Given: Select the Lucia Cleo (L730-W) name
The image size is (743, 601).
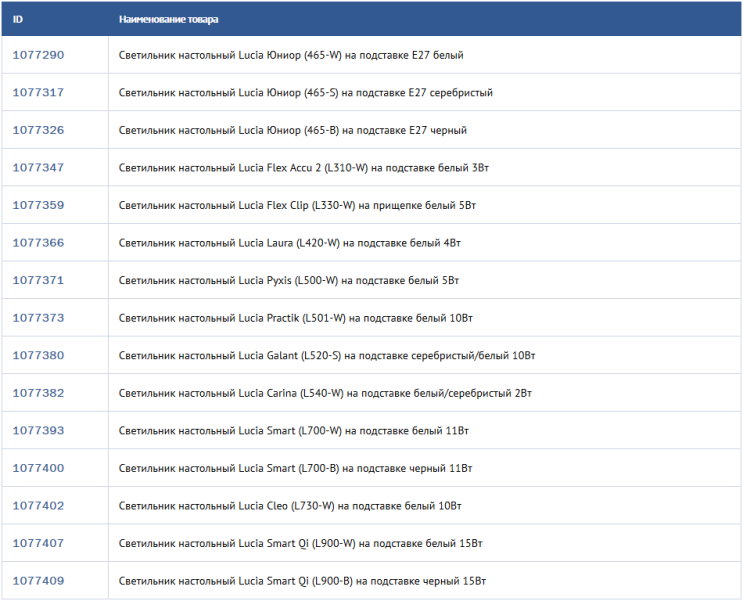Looking at the screenshot, I should [x=290, y=506].
